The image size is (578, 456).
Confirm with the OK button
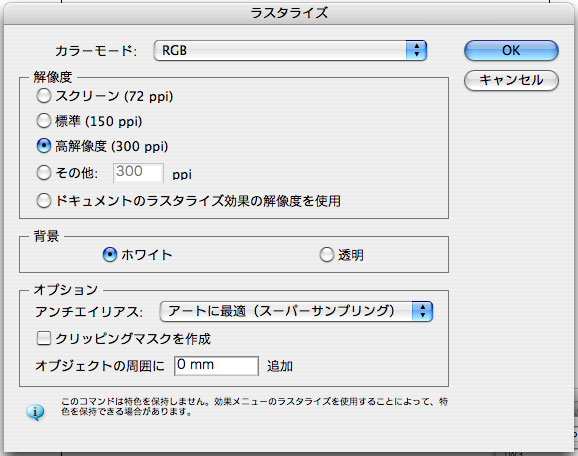pyautogui.click(x=511, y=51)
